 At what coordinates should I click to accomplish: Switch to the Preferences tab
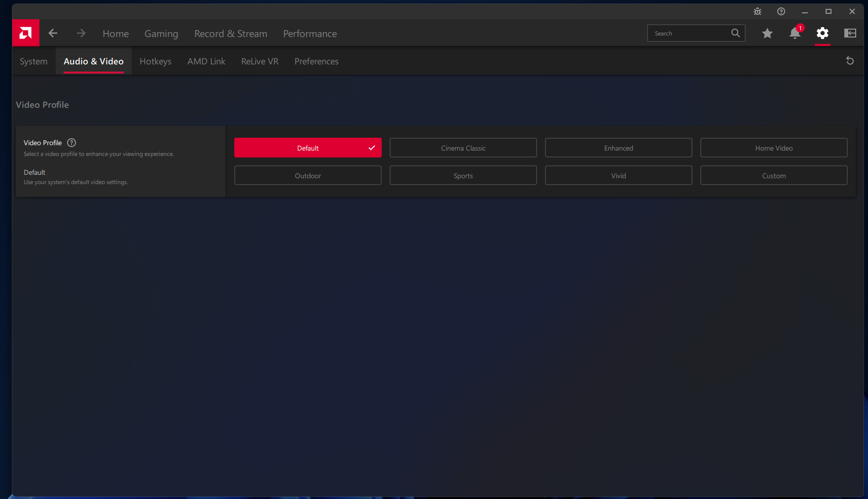[x=317, y=61]
